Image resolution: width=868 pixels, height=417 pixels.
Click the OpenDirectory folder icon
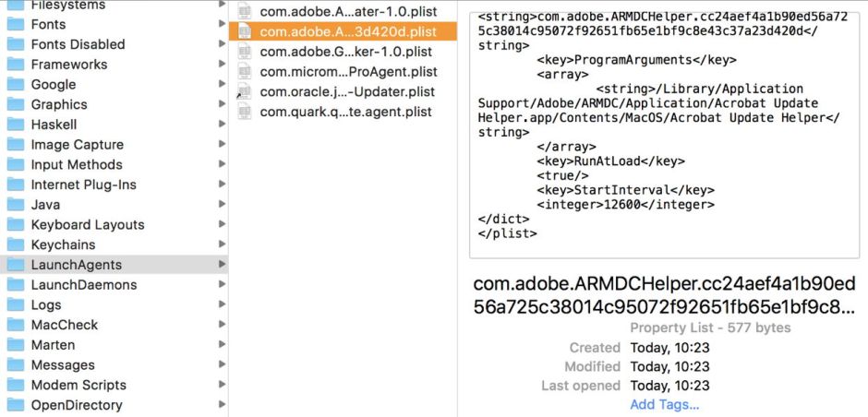(15, 405)
